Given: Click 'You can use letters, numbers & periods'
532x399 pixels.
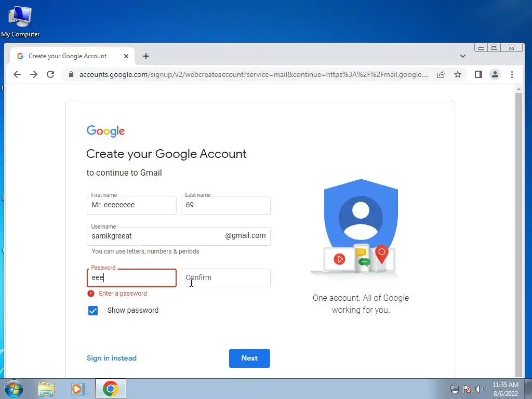Looking at the screenshot, I should tap(145, 251).
